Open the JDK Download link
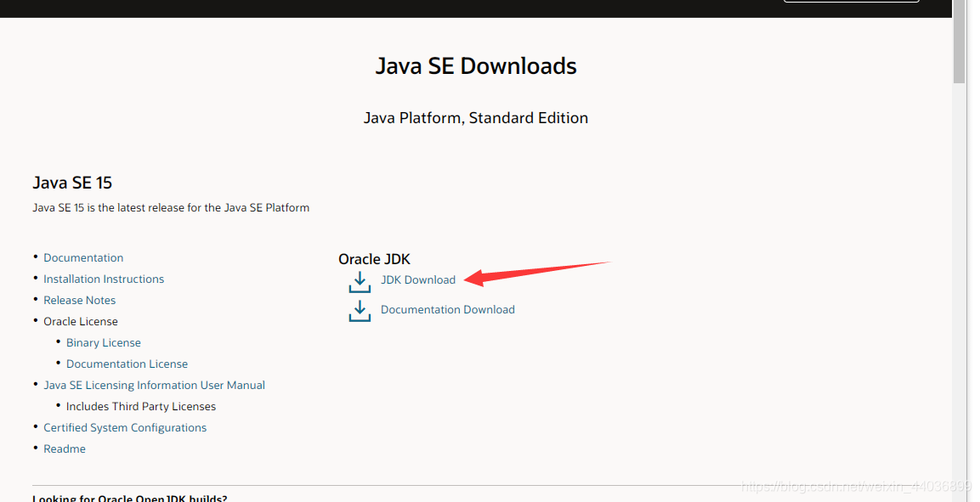 pyautogui.click(x=418, y=279)
